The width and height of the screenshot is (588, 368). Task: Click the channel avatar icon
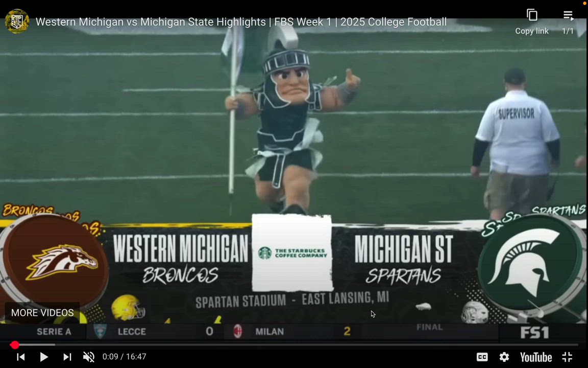[17, 21]
